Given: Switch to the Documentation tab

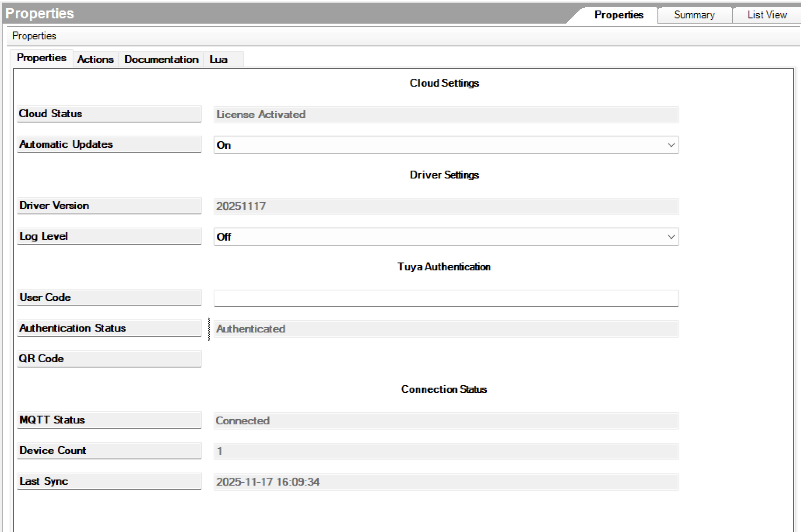Looking at the screenshot, I should 161,59.
